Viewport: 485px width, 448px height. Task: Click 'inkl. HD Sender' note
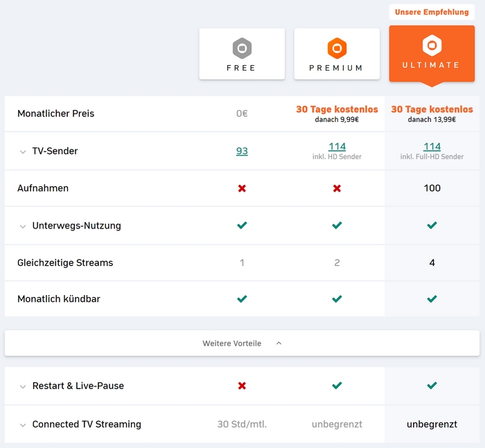(x=337, y=156)
